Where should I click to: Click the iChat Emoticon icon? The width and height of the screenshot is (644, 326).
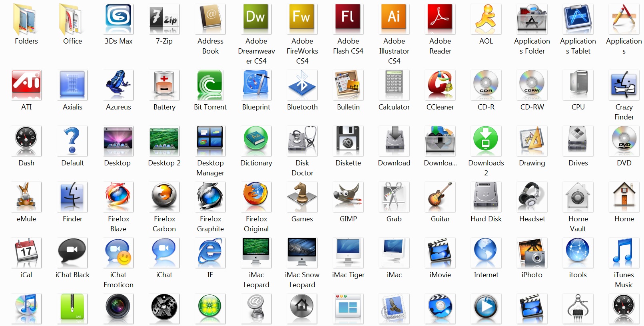coord(118,252)
